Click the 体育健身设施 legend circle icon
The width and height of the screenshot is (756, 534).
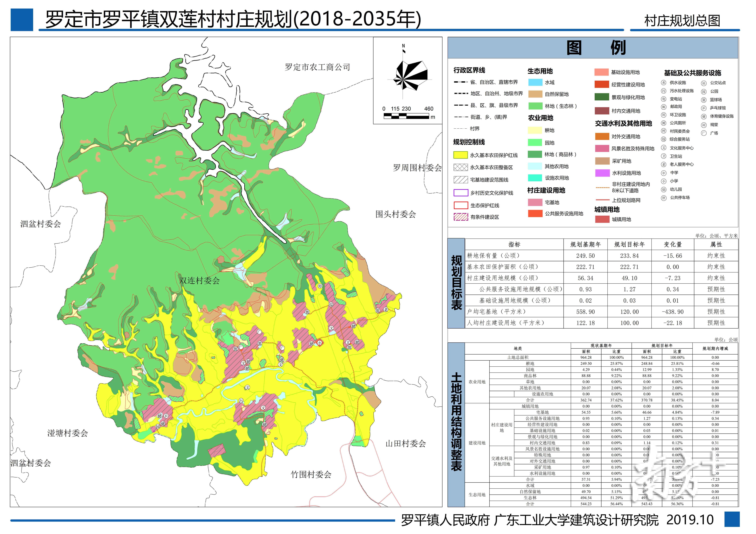[x=704, y=117]
